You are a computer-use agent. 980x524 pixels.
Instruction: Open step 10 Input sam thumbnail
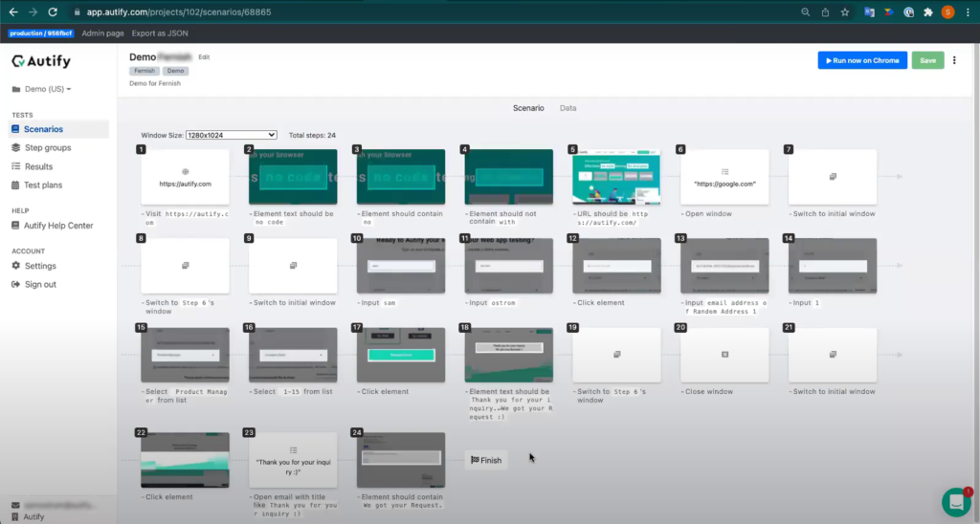tap(401, 266)
